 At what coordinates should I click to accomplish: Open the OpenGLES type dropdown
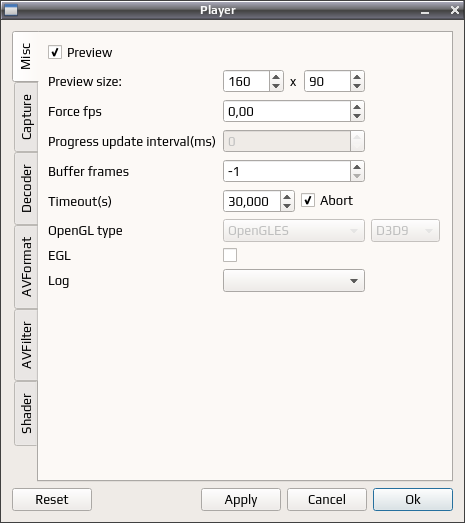click(x=294, y=230)
